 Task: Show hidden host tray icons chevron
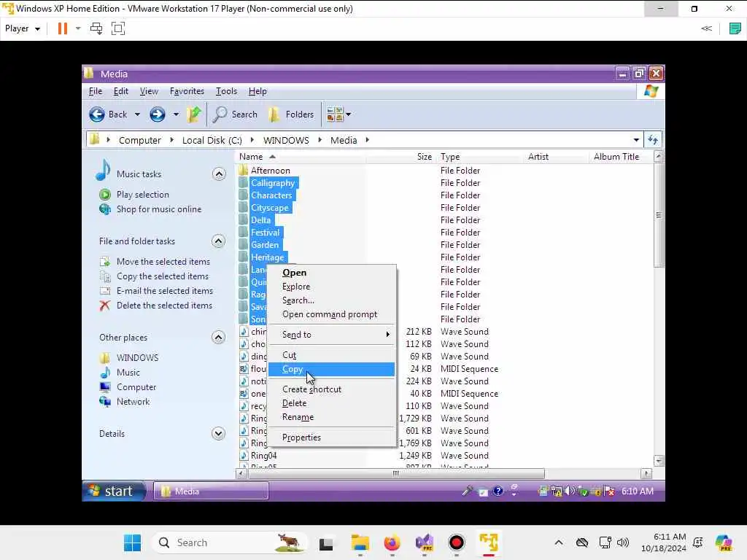559,542
